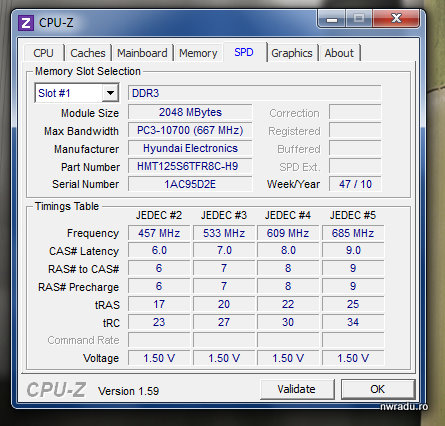This screenshot has height=426, width=445.
Task: Click the Week/Year 47 / 10 field
Action: pos(355,184)
